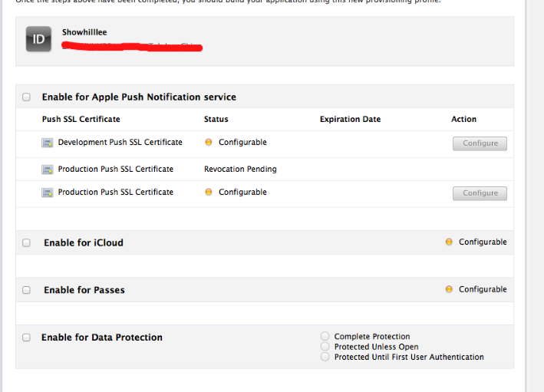The image size is (544, 392).
Task: Click the certificate icon in the Revocation Pending row
Action: tap(47, 170)
